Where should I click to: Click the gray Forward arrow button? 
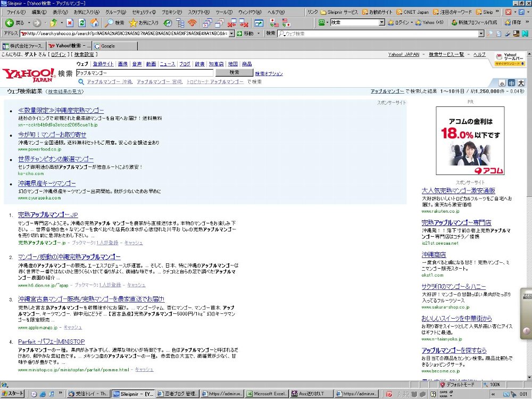click(x=37, y=23)
